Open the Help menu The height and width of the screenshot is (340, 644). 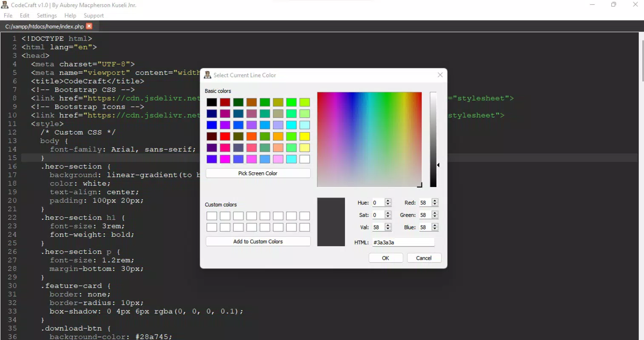click(70, 16)
